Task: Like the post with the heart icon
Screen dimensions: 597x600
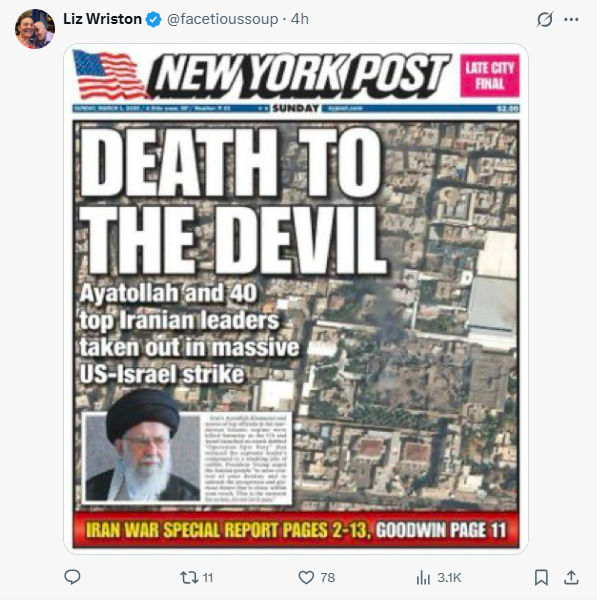Action: pos(306,577)
